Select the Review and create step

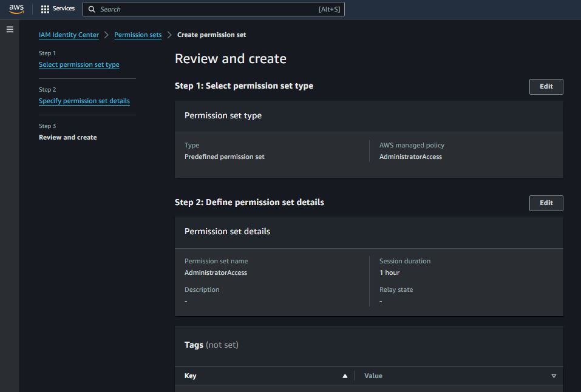coord(68,138)
